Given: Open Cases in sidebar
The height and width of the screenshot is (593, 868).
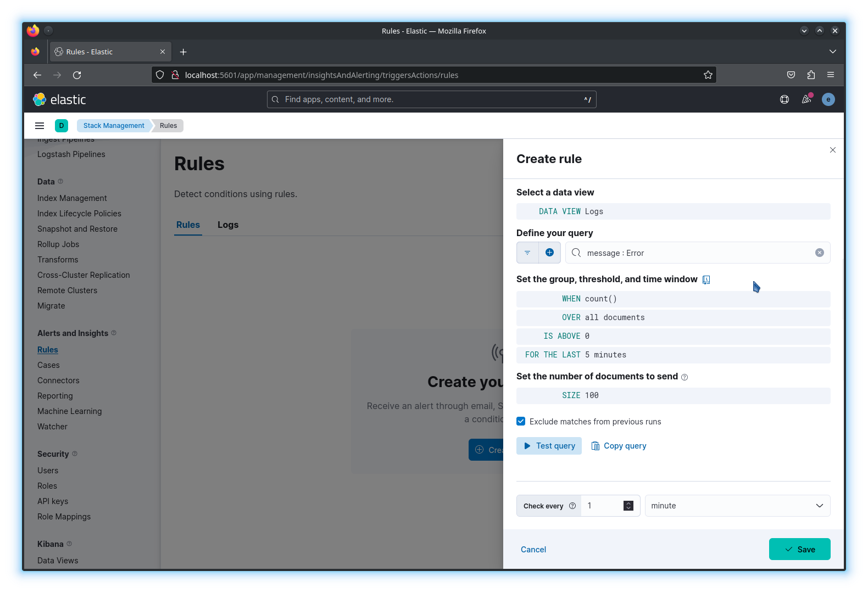Looking at the screenshot, I should click(48, 365).
